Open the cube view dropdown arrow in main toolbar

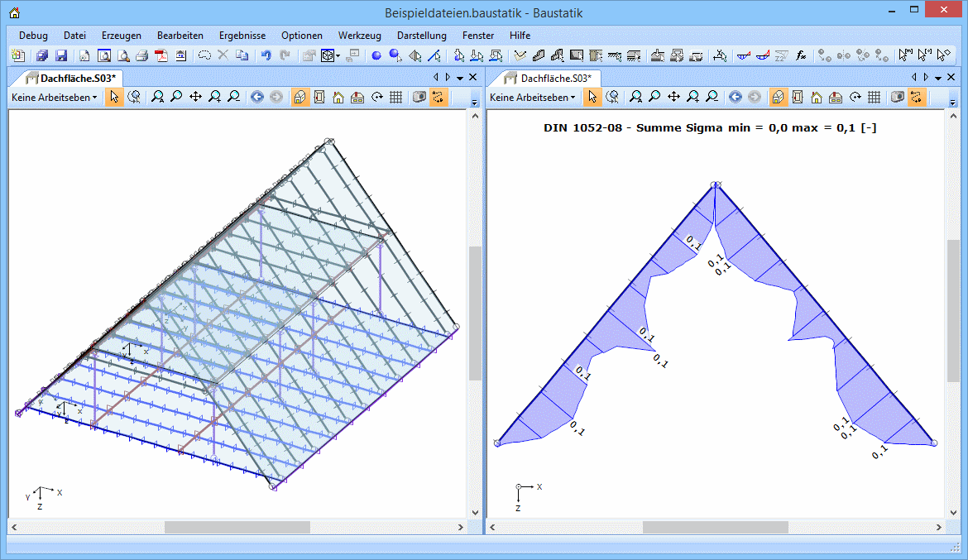338,56
